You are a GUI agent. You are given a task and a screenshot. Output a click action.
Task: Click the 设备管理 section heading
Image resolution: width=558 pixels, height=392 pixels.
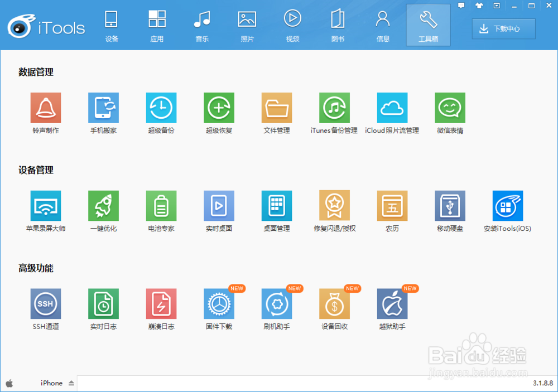click(36, 170)
